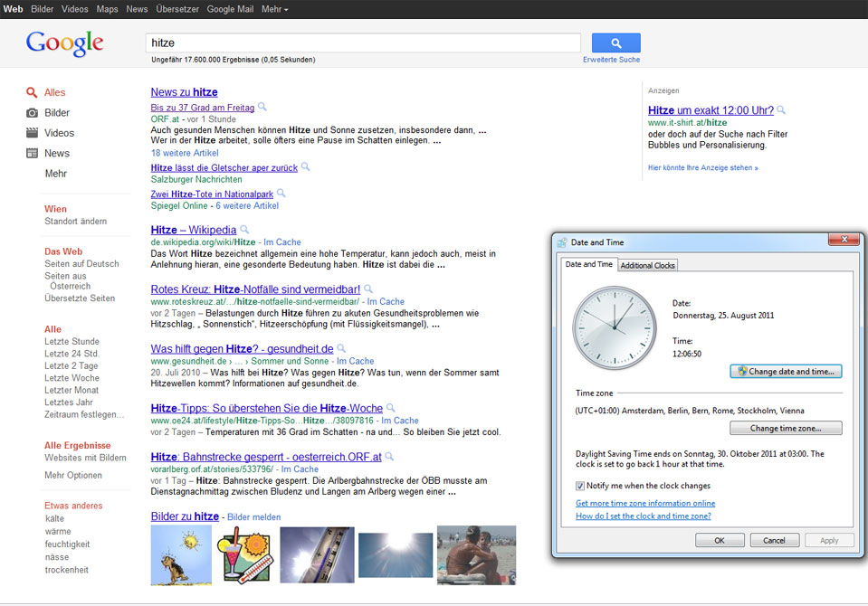Click the Google logo
The image size is (868, 606).
(65, 43)
